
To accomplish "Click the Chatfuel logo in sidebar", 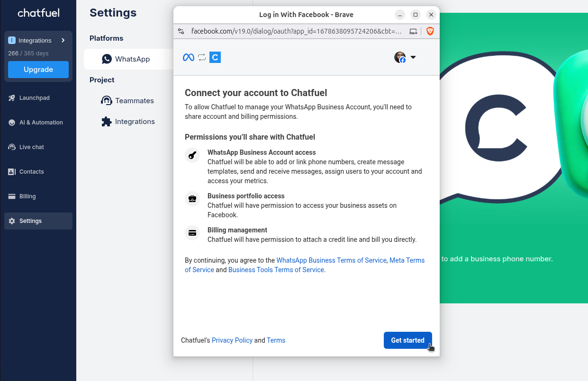I will point(38,13).
